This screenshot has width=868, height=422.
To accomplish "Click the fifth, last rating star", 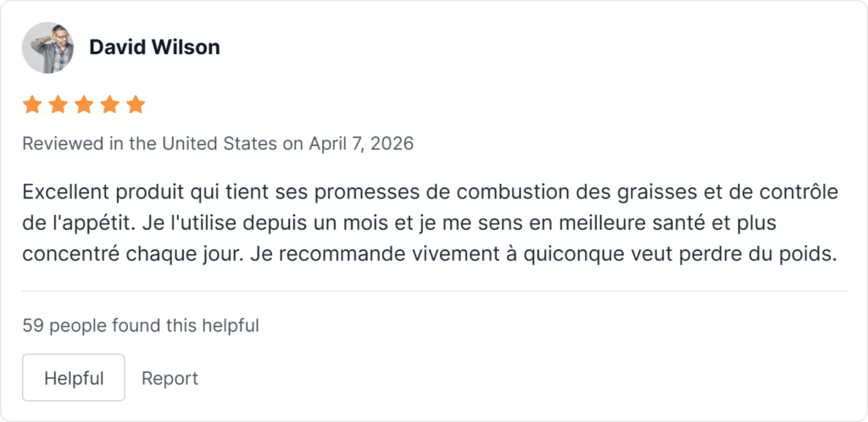I will pyautogui.click(x=136, y=105).
